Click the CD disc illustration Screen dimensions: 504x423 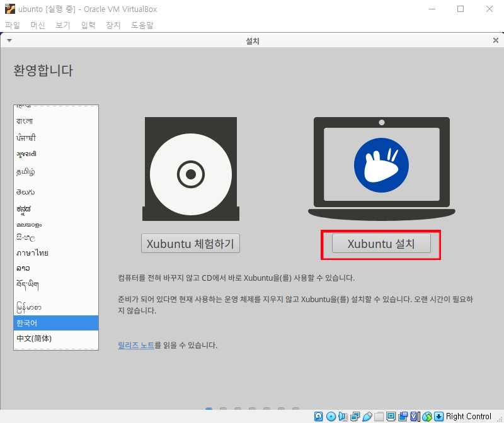click(191, 169)
